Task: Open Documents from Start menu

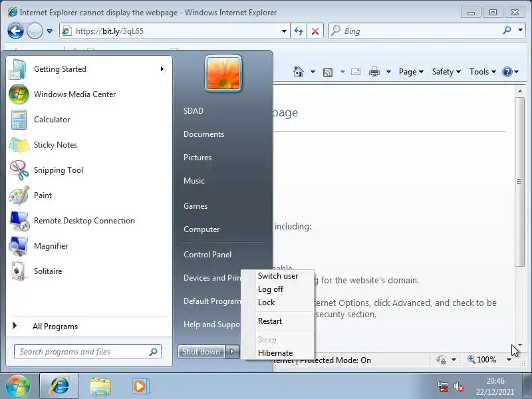Action: click(204, 134)
